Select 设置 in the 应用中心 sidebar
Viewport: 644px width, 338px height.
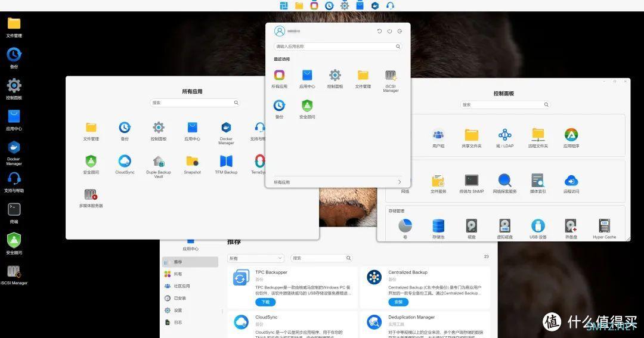(x=190, y=311)
